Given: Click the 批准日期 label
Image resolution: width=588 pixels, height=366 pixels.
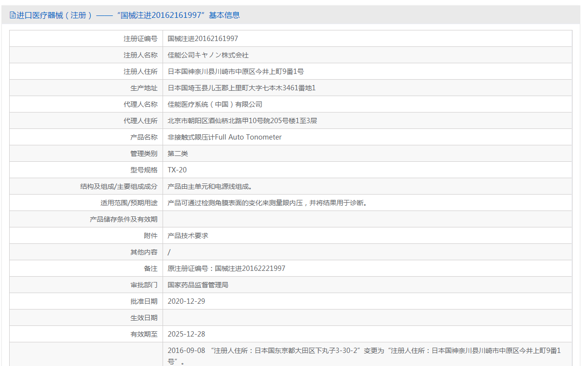Looking at the screenshot, I should click(x=144, y=301).
